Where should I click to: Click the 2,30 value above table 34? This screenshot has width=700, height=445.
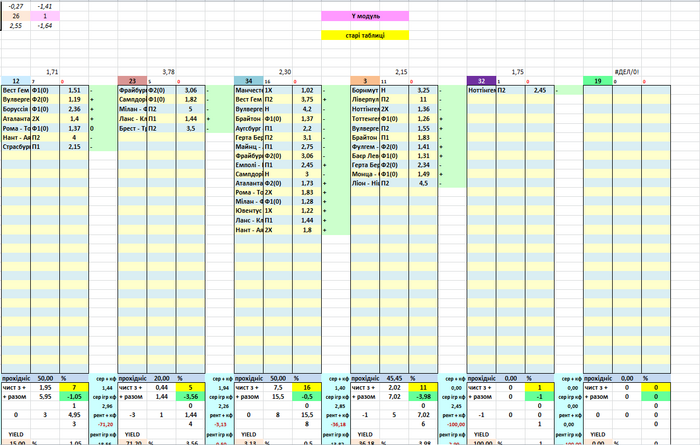(285, 72)
